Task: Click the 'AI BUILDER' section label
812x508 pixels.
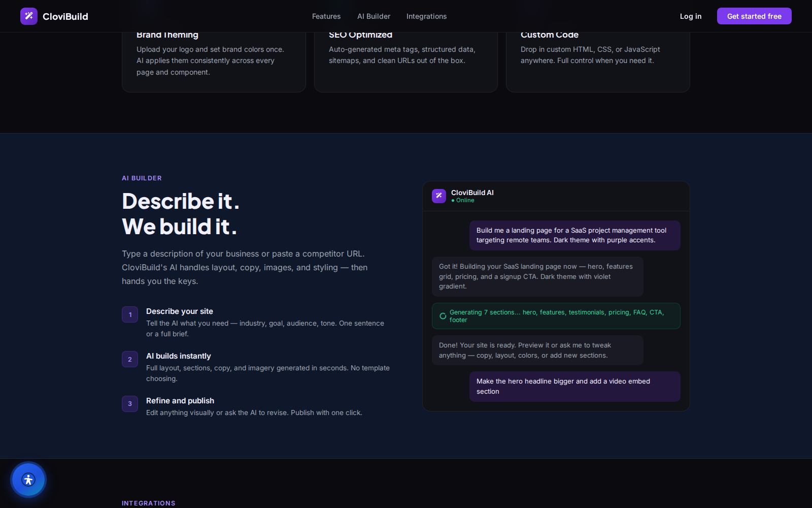Action: (142, 178)
